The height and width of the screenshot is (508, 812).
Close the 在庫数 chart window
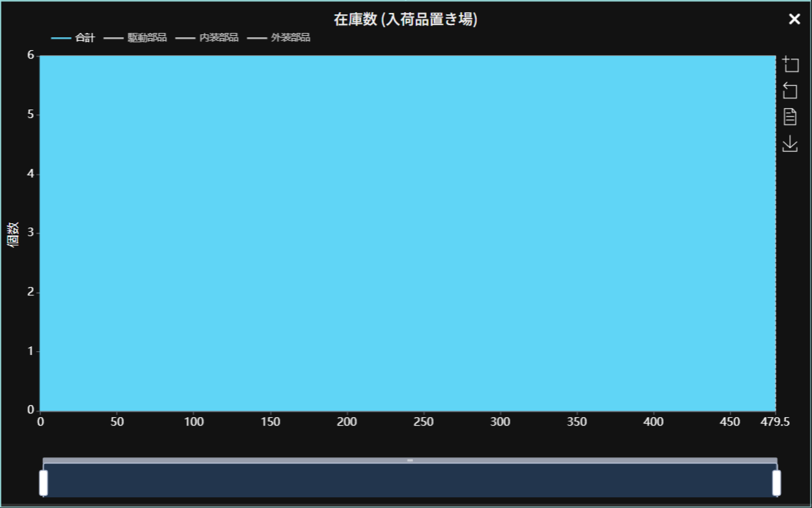pyautogui.click(x=794, y=19)
